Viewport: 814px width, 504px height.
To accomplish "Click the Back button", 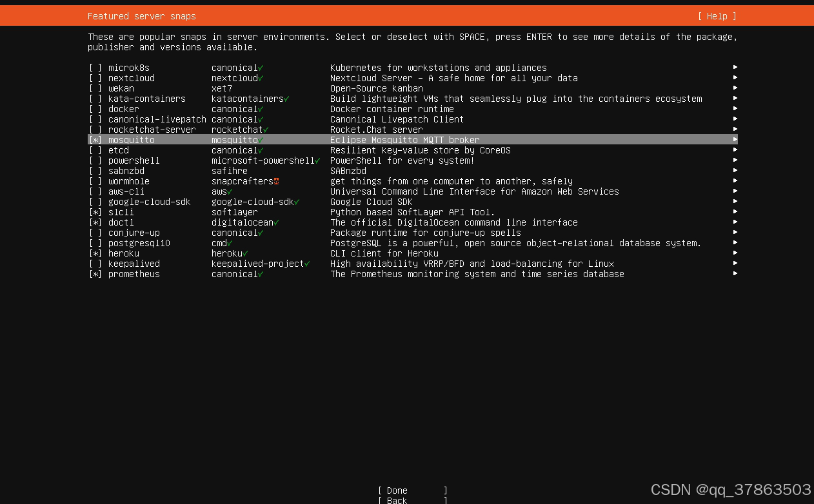I will click(x=413, y=500).
